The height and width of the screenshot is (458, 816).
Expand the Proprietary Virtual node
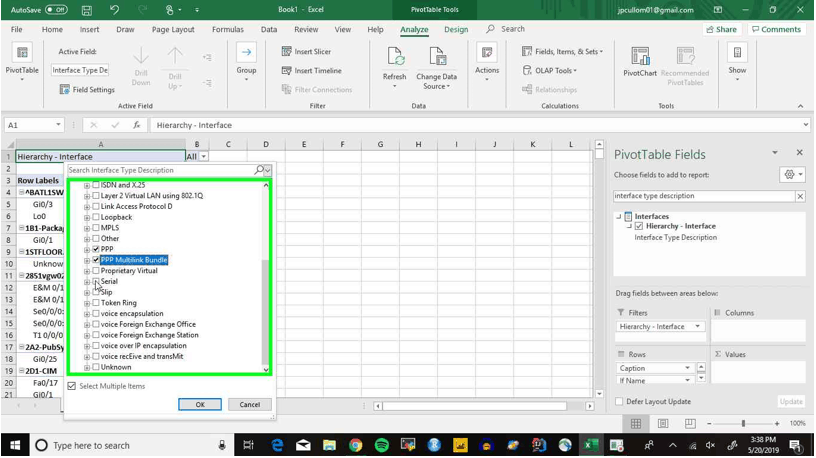87,271
